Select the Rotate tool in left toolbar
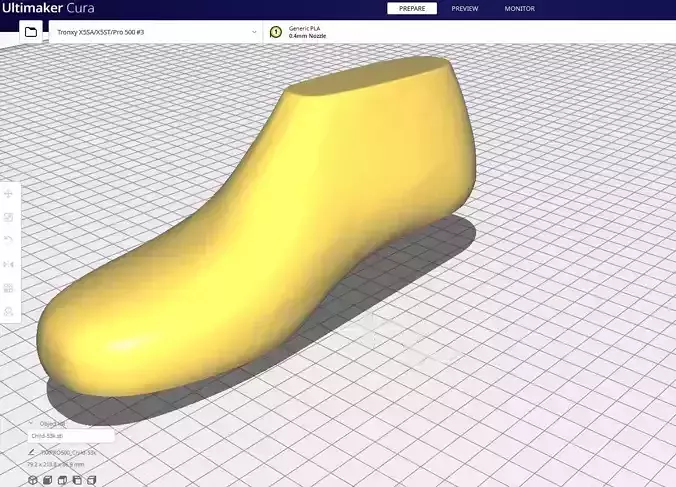The height and width of the screenshot is (487, 676). point(9,240)
